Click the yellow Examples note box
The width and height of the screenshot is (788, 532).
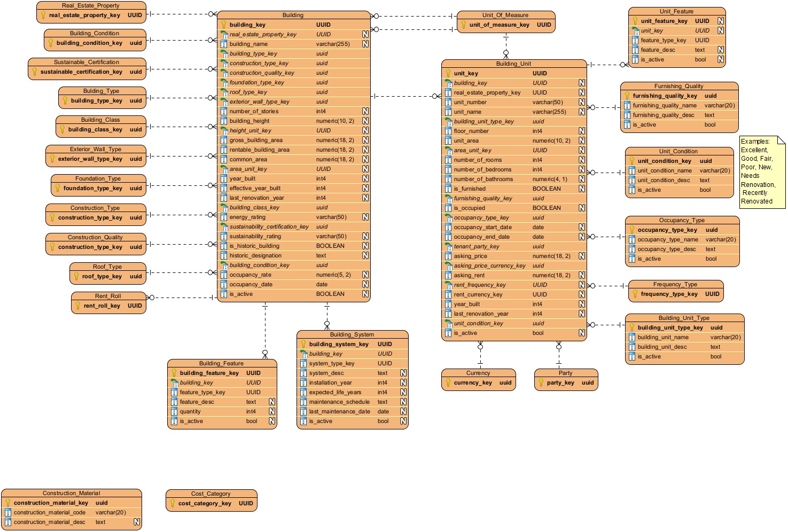click(x=761, y=172)
